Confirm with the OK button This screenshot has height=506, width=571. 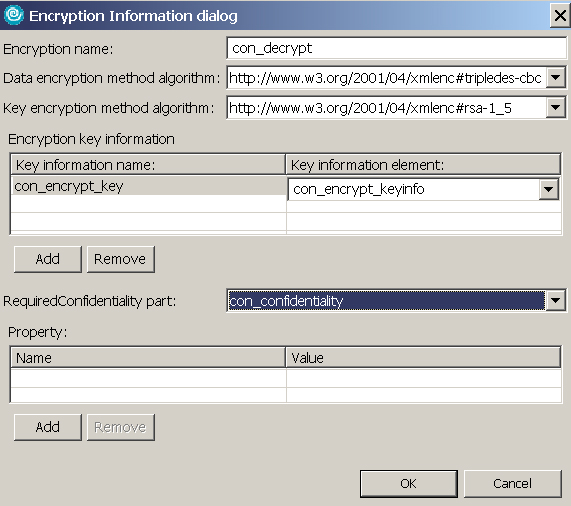(x=409, y=483)
